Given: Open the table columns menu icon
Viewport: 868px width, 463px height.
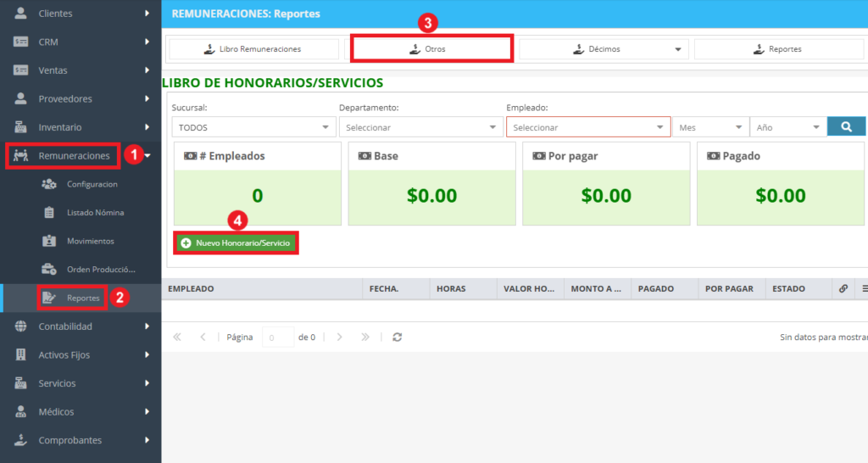Looking at the screenshot, I should pos(865,288).
